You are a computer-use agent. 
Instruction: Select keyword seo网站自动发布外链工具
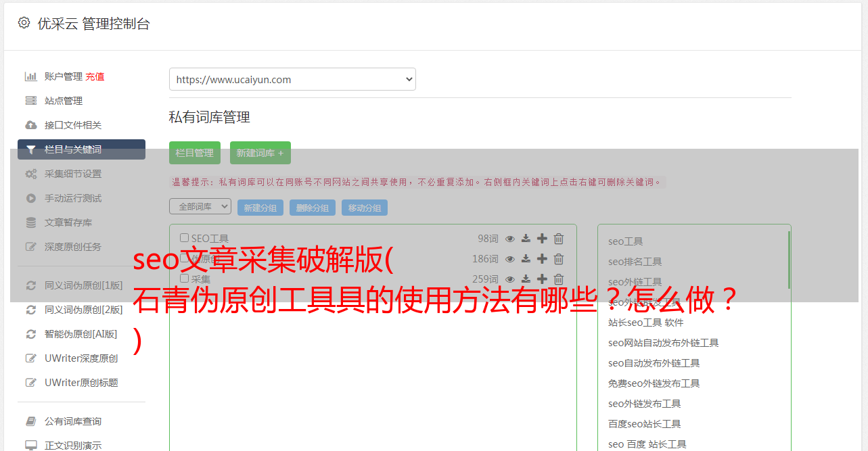click(664, 343)
